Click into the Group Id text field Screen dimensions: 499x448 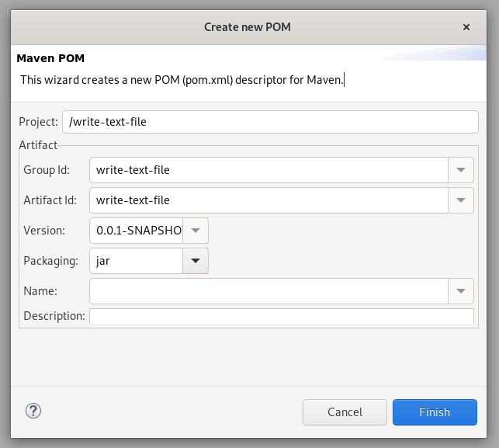pyautogui.click(x=269, y=170)
